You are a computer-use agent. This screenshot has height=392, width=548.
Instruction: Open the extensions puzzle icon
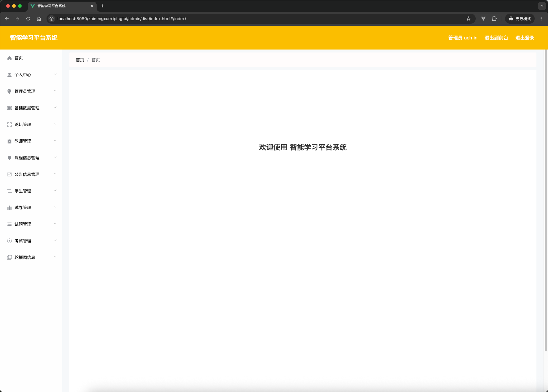click(x=494, y=19)
